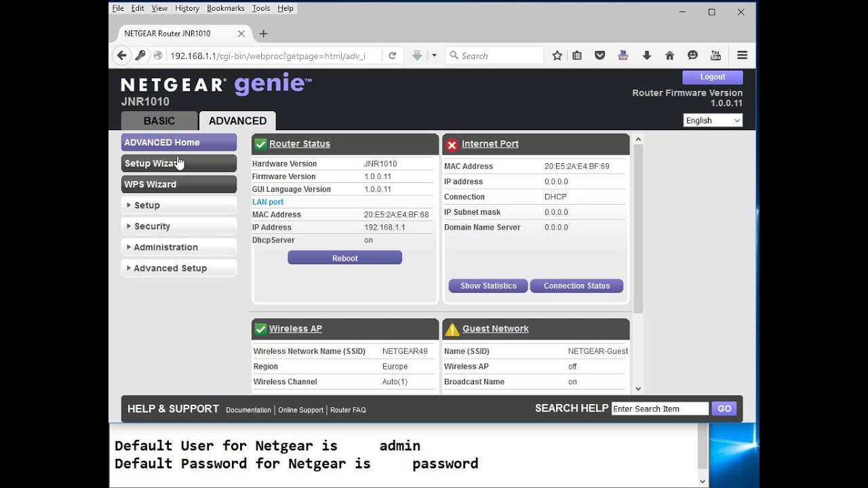The height and width of the screenshot is (488, 868).
Task: Click the key icon in address bar
Action: point(140,56)
